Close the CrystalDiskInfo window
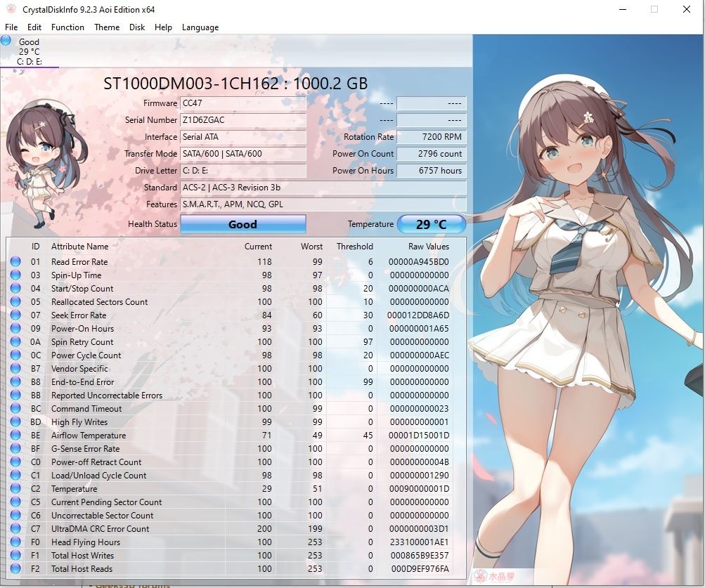 pos(687,9)
